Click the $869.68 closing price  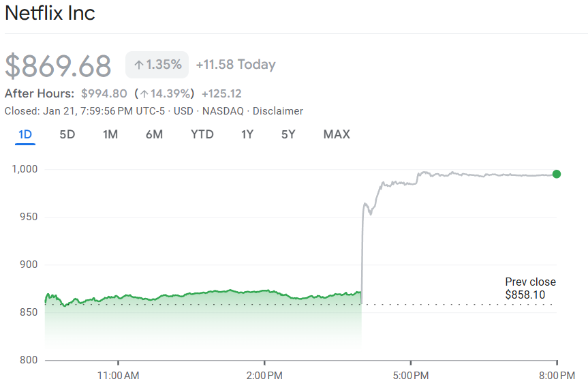[x=58, y=65]
